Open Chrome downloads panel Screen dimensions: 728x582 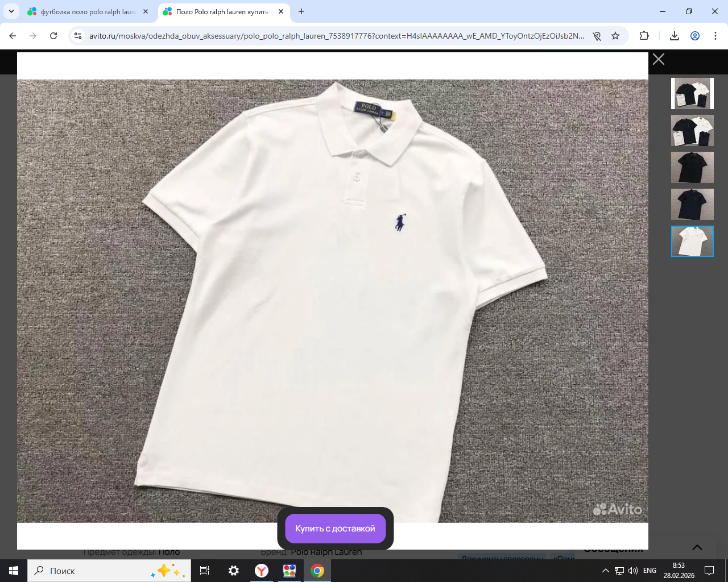point(675,36)
